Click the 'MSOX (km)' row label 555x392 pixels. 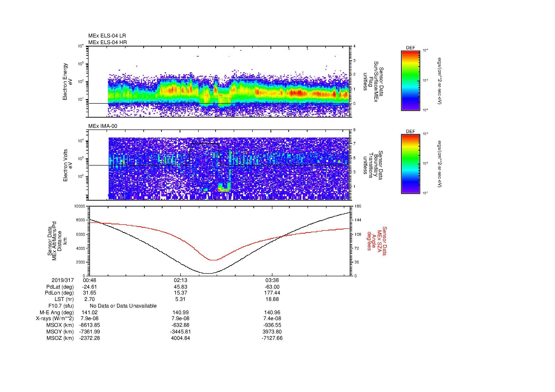(x=60, y=325)
